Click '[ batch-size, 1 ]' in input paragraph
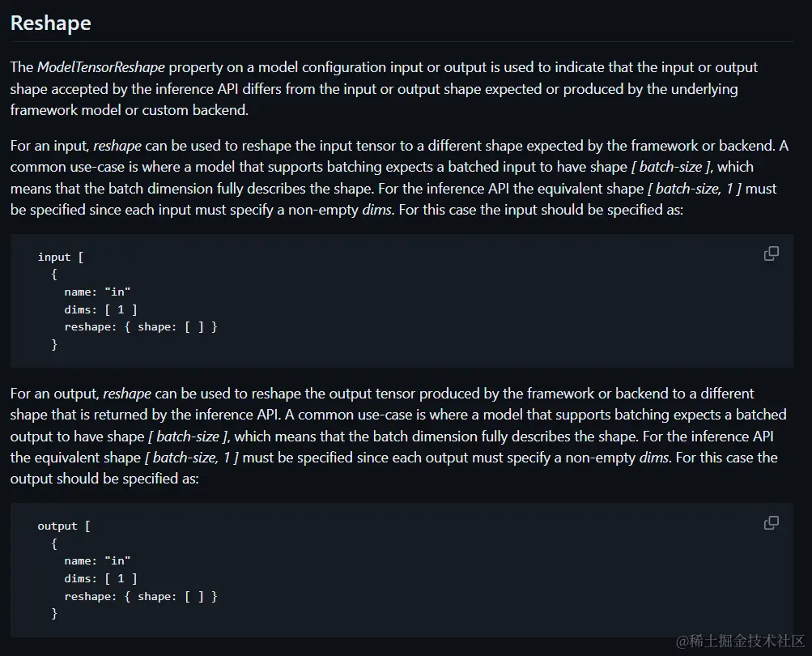The image size is (812, 656). (695, 189)
